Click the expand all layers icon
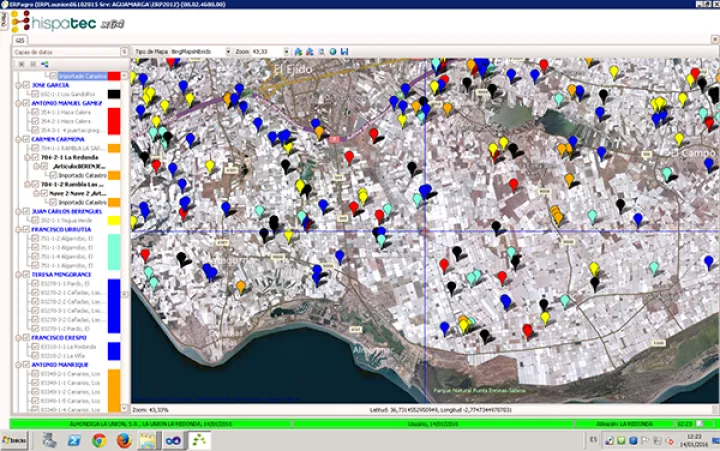720x451 pixels. click(x=21, y=64)
